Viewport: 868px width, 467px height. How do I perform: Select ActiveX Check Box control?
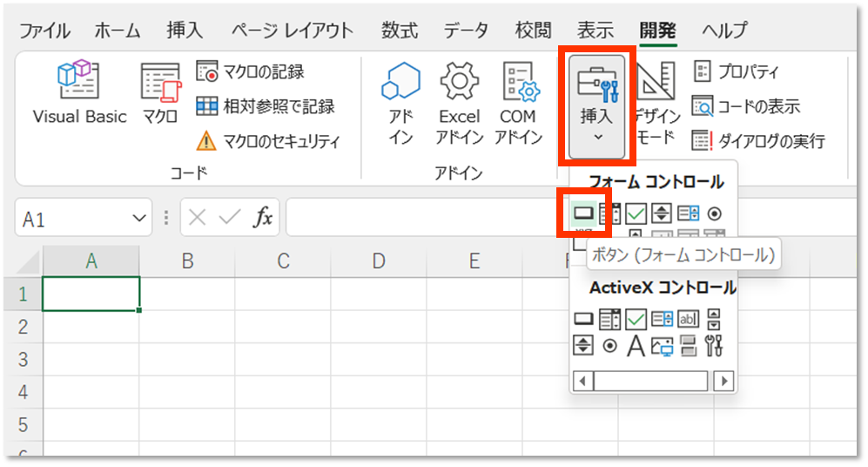(x=636, y=319)
